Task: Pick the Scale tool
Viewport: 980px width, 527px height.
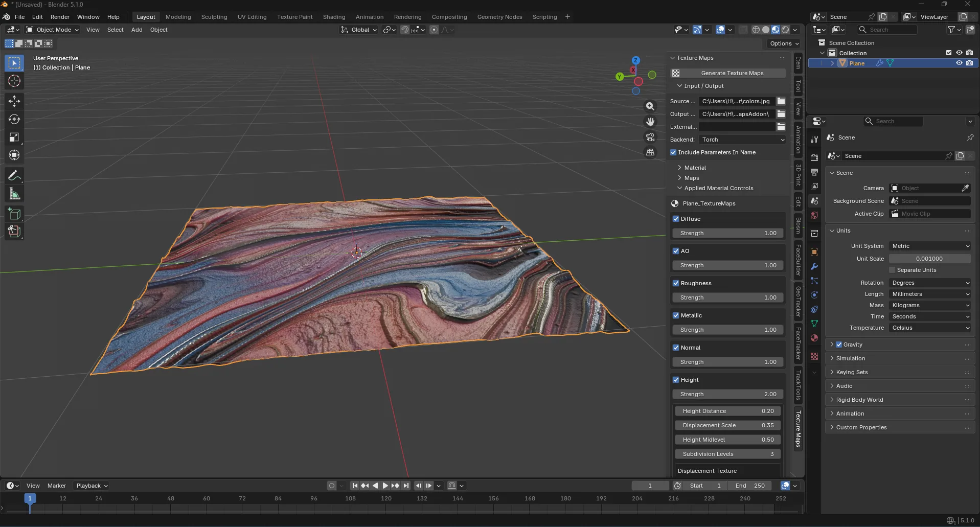Action: [x=14, y=137]
